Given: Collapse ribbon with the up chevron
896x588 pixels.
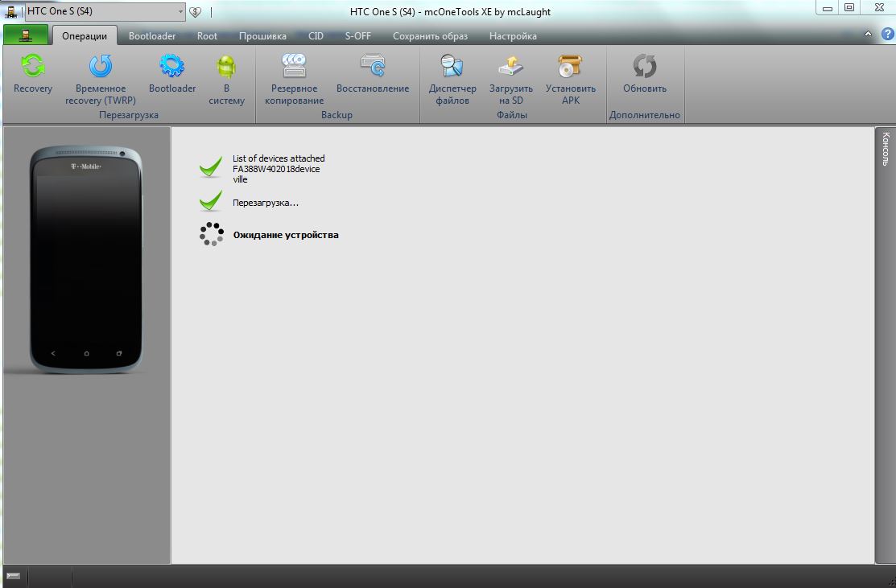Looking at the screenshot, I should 868,34.
